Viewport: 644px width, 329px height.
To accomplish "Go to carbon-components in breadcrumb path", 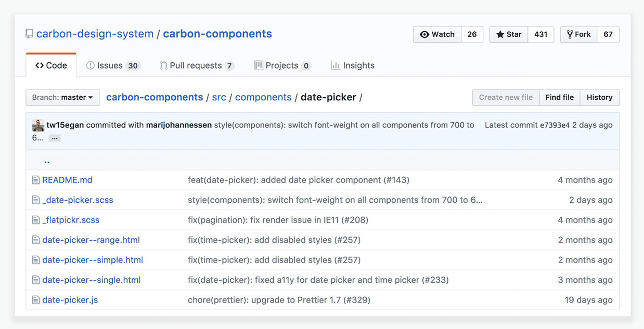I will [154, 97].
